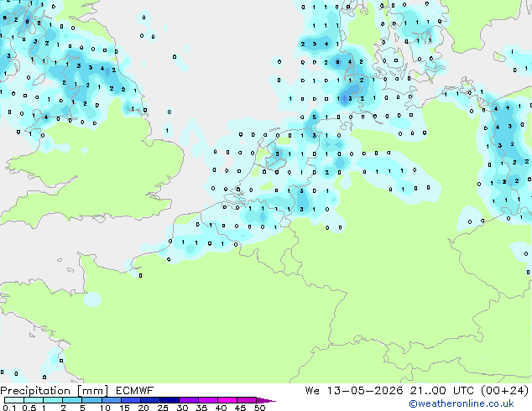This screenshot has height=411, width=532.
Task: Select the 35–40 mm legend color swatch
Action: point(208,400)
